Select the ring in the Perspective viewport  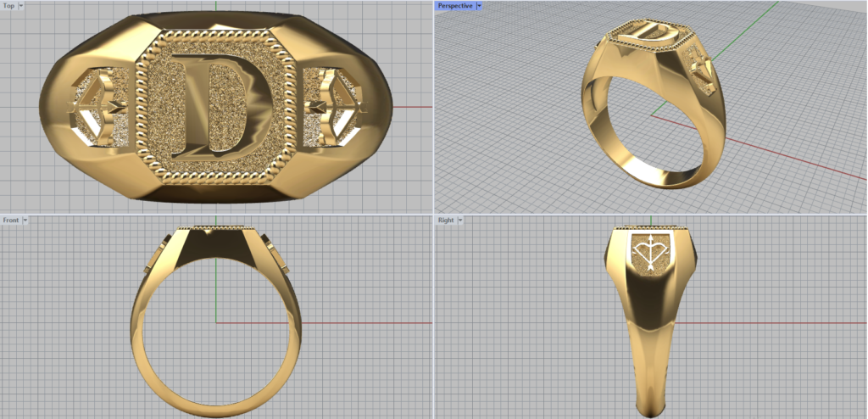click(x=654, y=105)
